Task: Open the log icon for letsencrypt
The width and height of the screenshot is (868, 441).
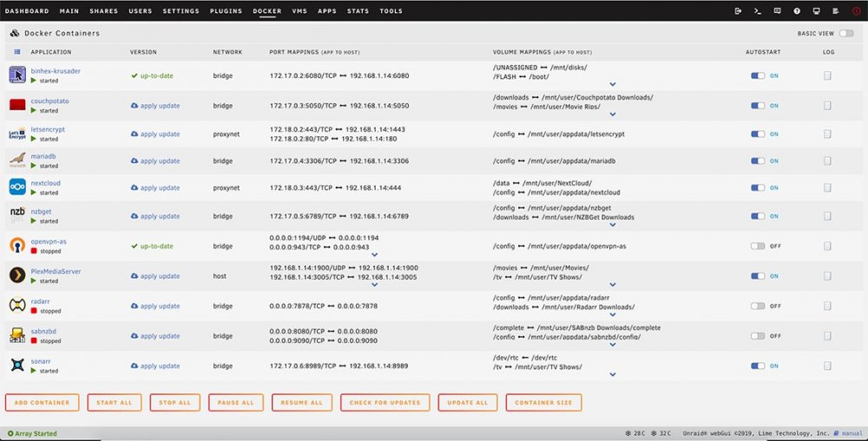Action: (827, 134)
